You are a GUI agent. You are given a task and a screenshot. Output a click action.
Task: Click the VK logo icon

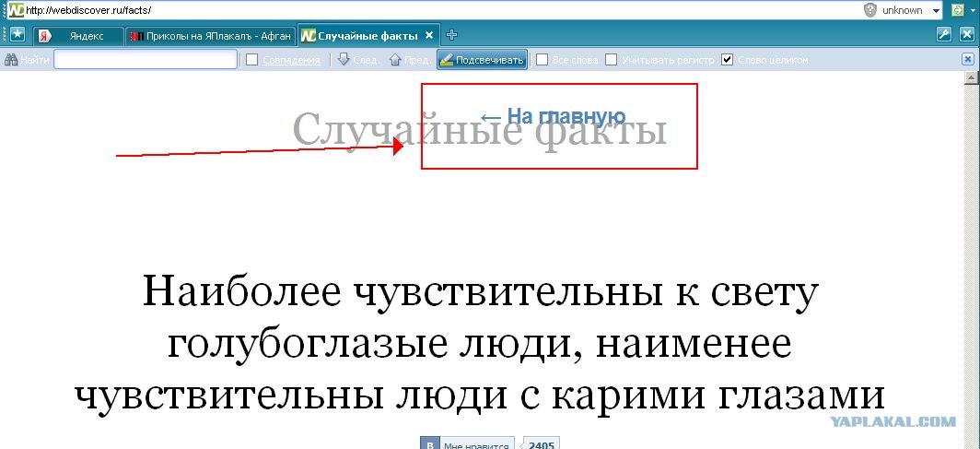click(x=429, y=444)
